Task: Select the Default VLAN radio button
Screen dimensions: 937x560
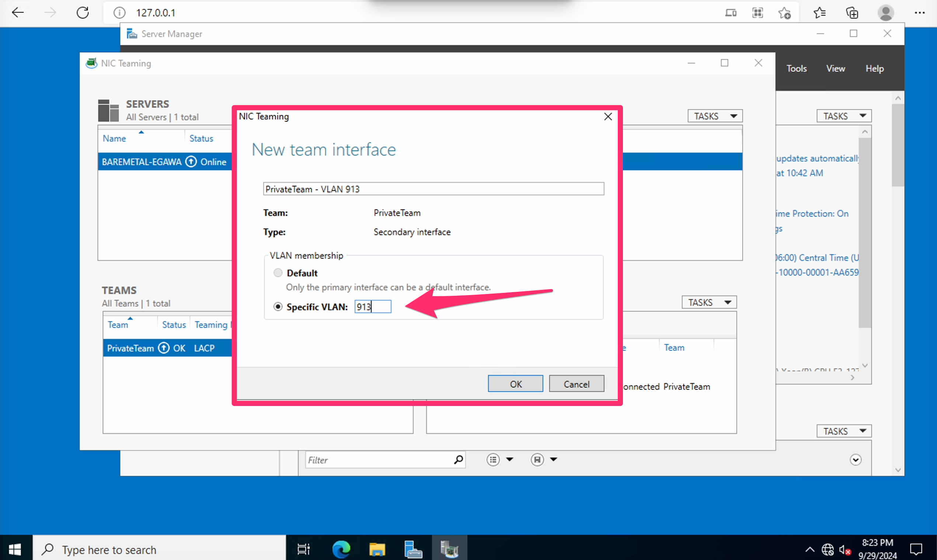Action: click(278, 273)
